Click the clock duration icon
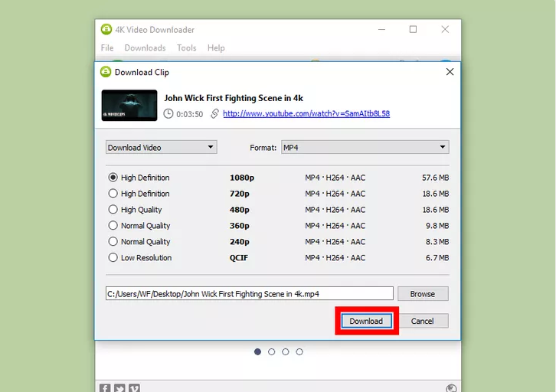Screen dimensions: 556x392 168,114
